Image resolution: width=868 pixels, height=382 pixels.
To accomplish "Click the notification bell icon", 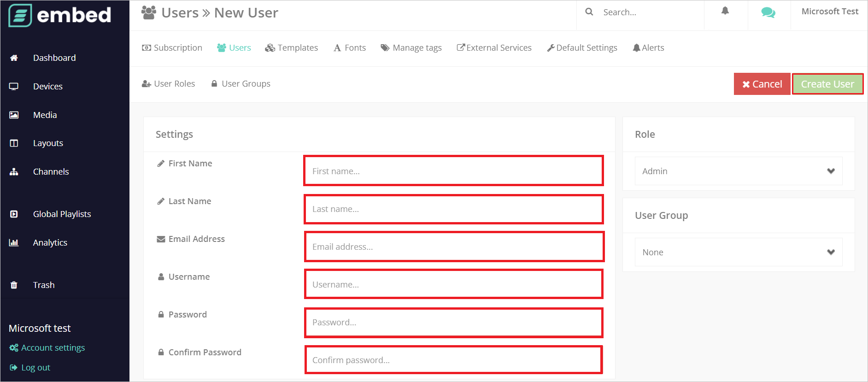I will 725,11.
